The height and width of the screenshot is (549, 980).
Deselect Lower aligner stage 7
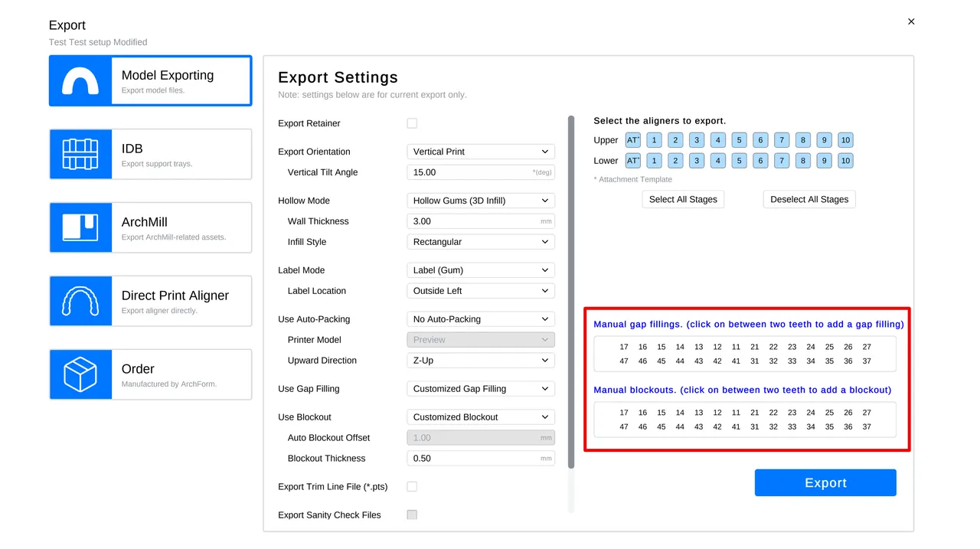click(x=781, y=161)
